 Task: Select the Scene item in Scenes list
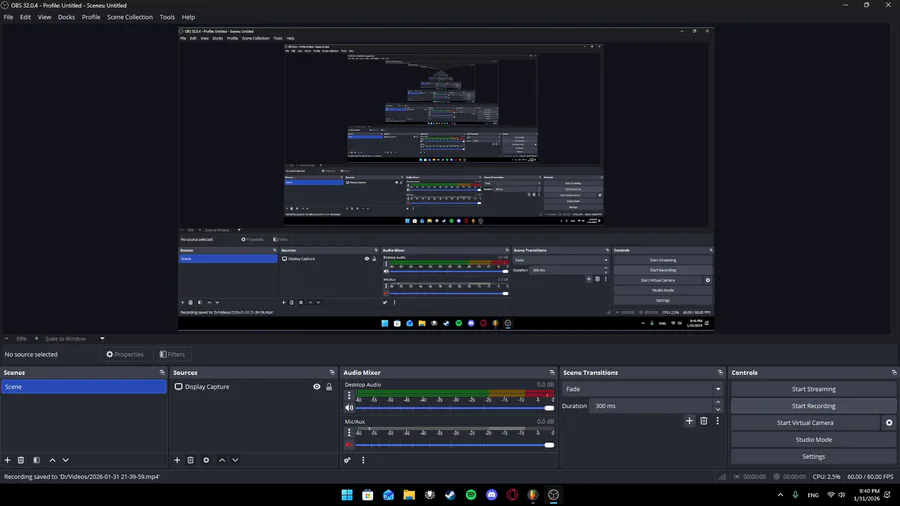(83, 387)
